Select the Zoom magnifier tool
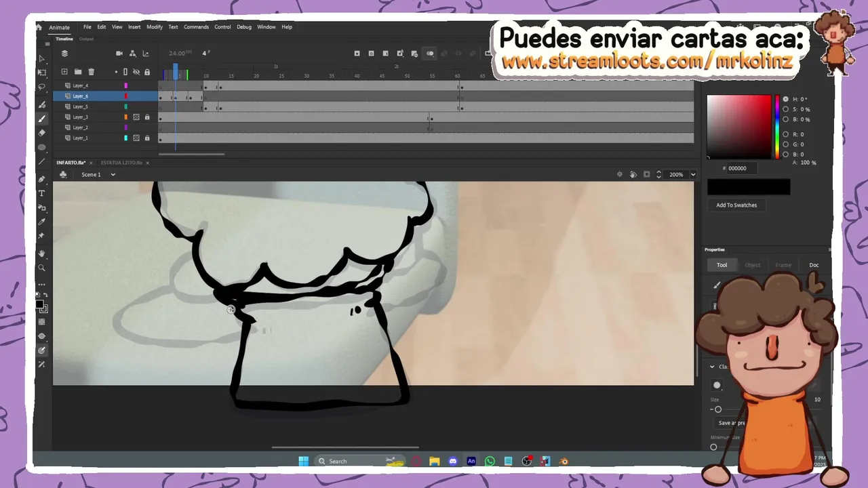Viewport: 868px width, 488px height. click(x=41, y=268)
